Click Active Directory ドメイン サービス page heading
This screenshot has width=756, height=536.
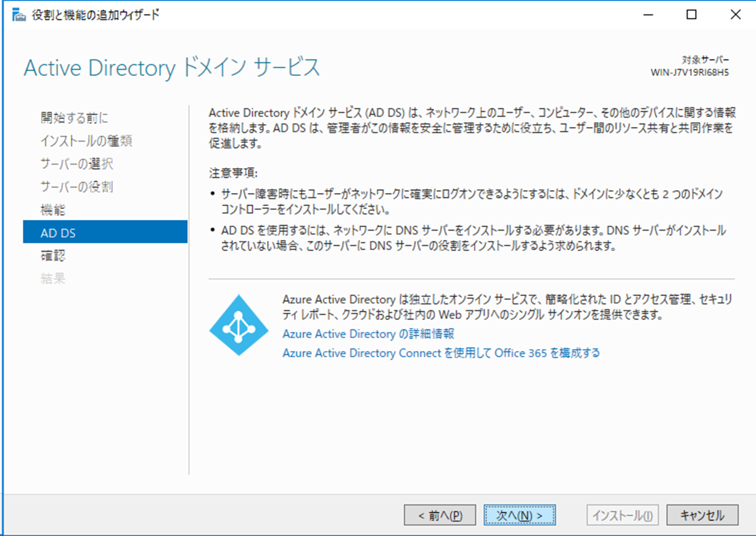pos(172,67)
